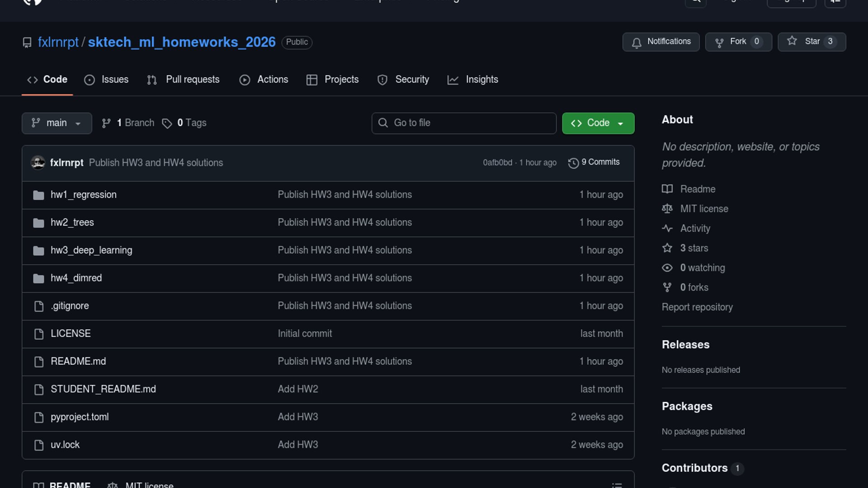Screen dimensions: 868x488
Task: Click the book icon beside Readme
Action: pyautogui.click(x=667, y=189)
